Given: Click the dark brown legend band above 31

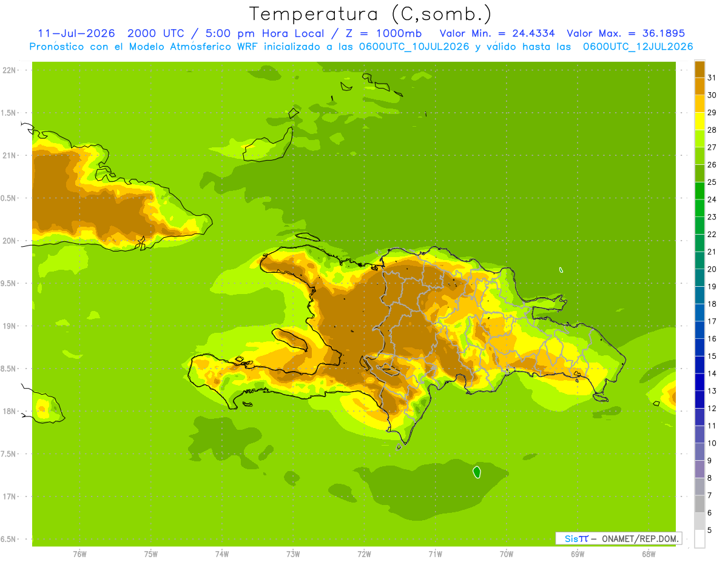Looking at the screenshot, I should 699,69.
